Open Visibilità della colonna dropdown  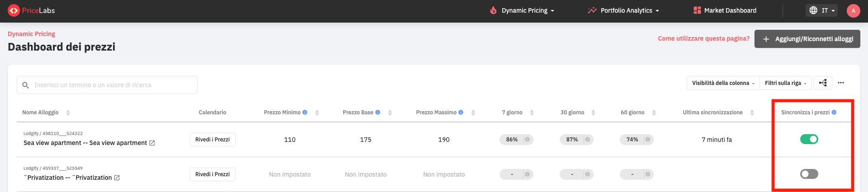tap(723, 83)
